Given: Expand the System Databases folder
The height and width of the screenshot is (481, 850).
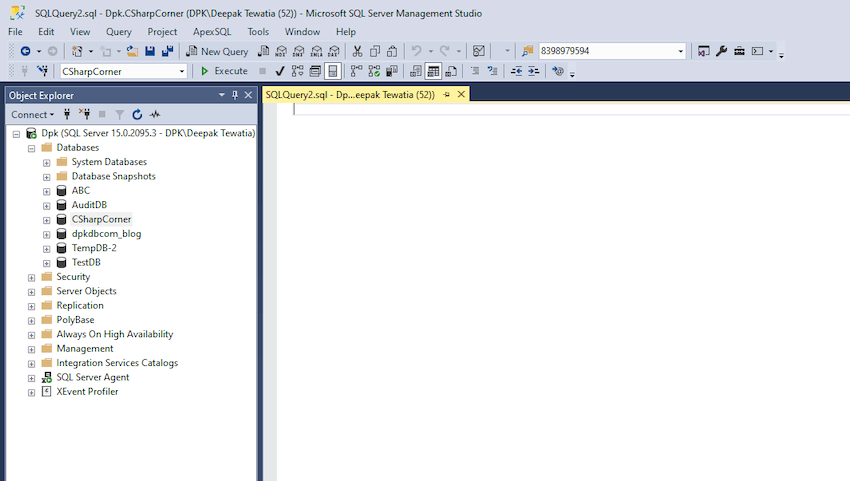Looking at the screenshot, I should point(47,163).
